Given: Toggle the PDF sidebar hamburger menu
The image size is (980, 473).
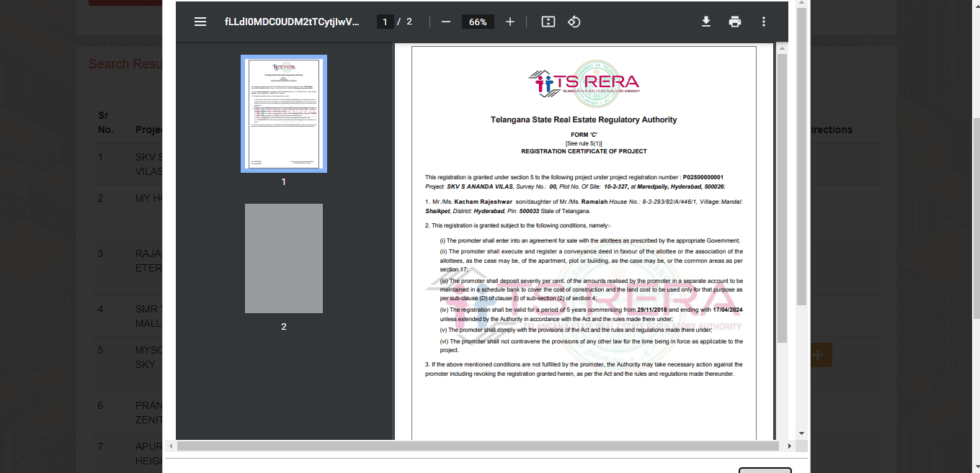Looking at the screenshot, I should coord(200,22).
